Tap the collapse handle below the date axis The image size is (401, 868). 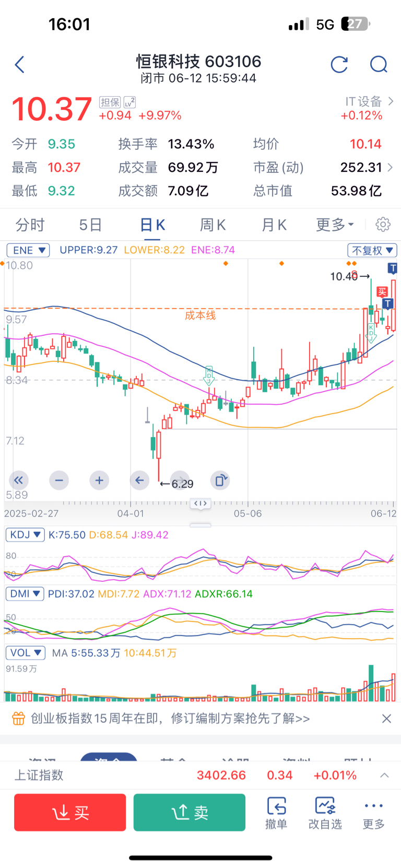click(200, 525)
